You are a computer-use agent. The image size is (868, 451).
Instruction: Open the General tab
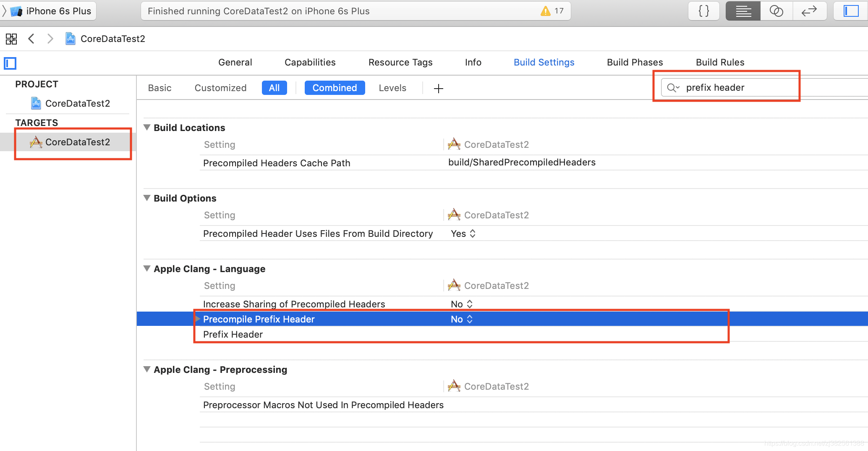[235, 62]
